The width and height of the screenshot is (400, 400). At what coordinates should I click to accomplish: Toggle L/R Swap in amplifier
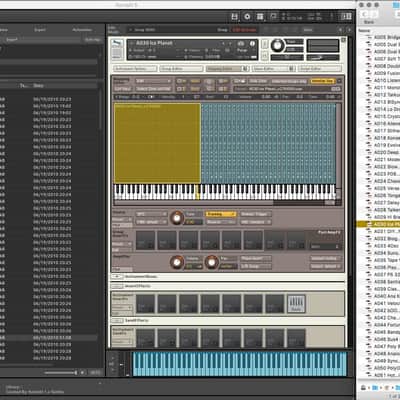[x=256, y=266]
